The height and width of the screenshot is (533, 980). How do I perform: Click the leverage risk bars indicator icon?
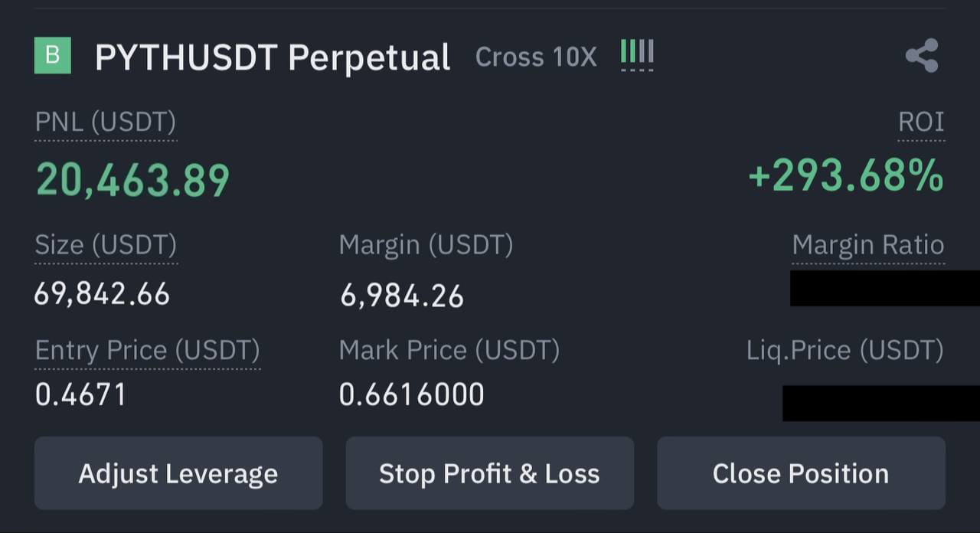coord(636,55)
